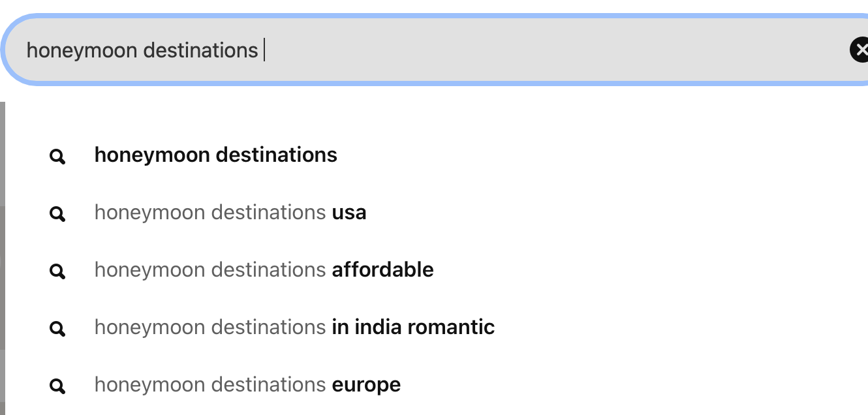
Task: Click the bold word 'usa' in suggestions
Action: (x=349, y=213)
